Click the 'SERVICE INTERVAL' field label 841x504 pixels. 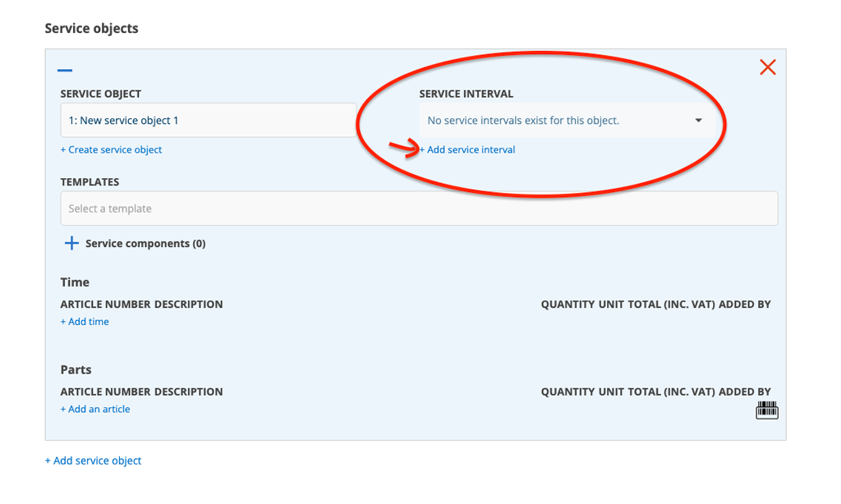point(466,94)
